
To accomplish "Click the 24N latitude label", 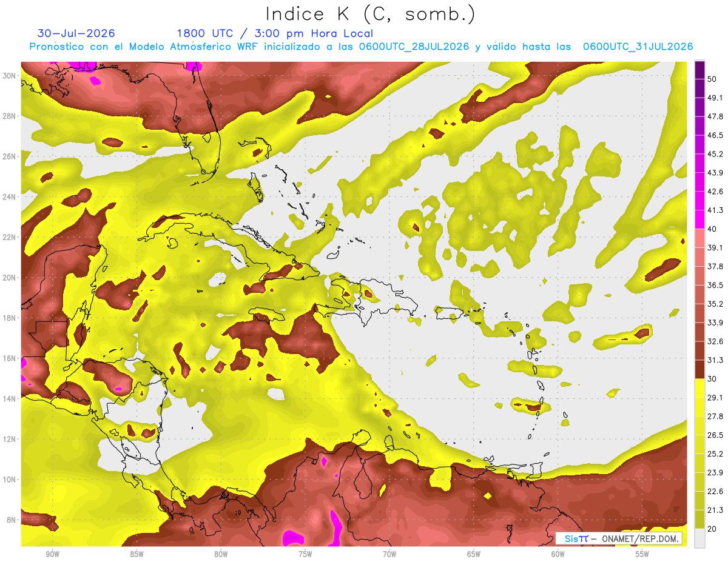I will [x=10, y=196].
